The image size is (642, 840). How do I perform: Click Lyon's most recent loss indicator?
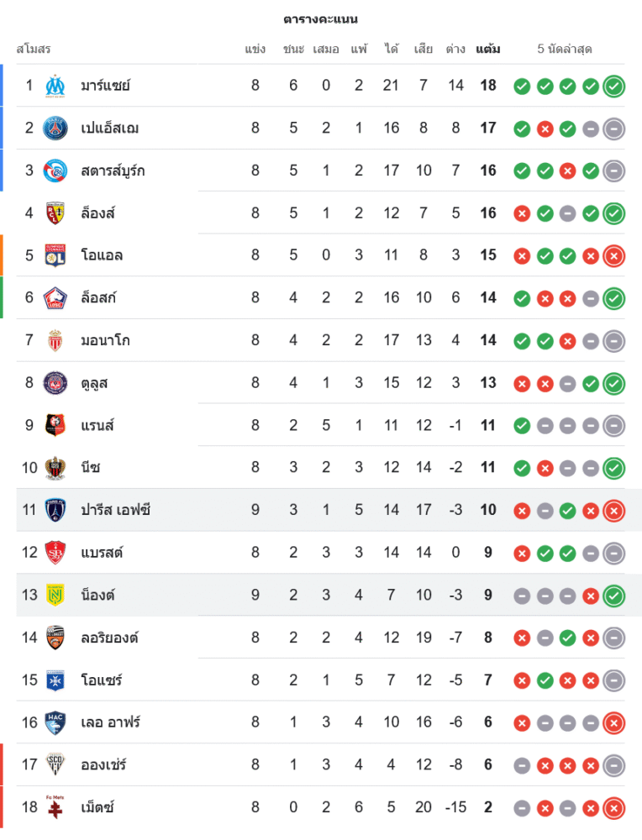(x=614, y=255)
